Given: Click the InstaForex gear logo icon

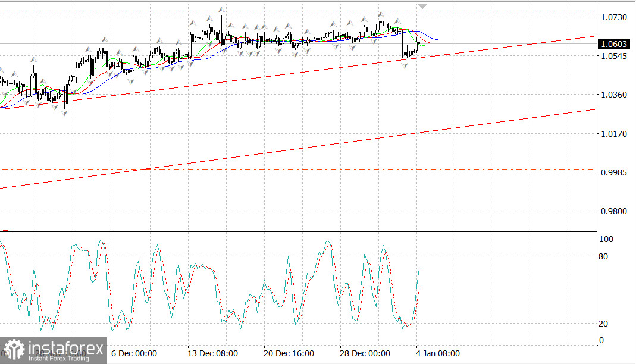Looking at the screenshot, I should [13, 350].
